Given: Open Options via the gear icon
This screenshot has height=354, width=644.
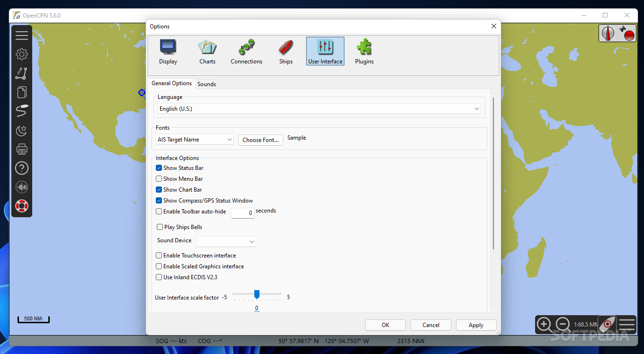Looking at the screenshot, I should click(22, 54).
